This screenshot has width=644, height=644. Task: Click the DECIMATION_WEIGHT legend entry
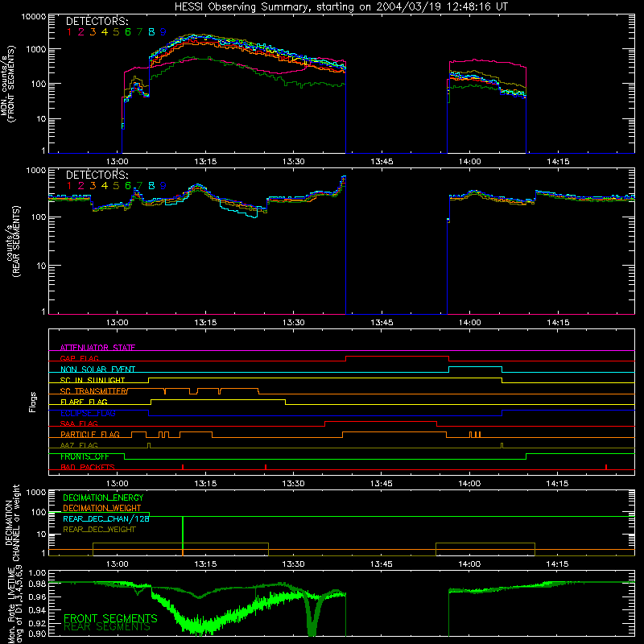(102, 508)
